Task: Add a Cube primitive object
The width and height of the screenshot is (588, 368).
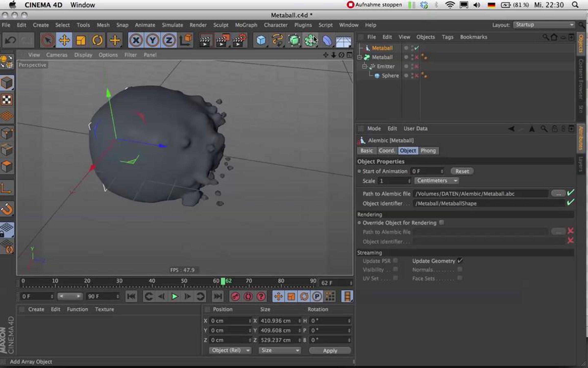Action: [x=261, y=40]
